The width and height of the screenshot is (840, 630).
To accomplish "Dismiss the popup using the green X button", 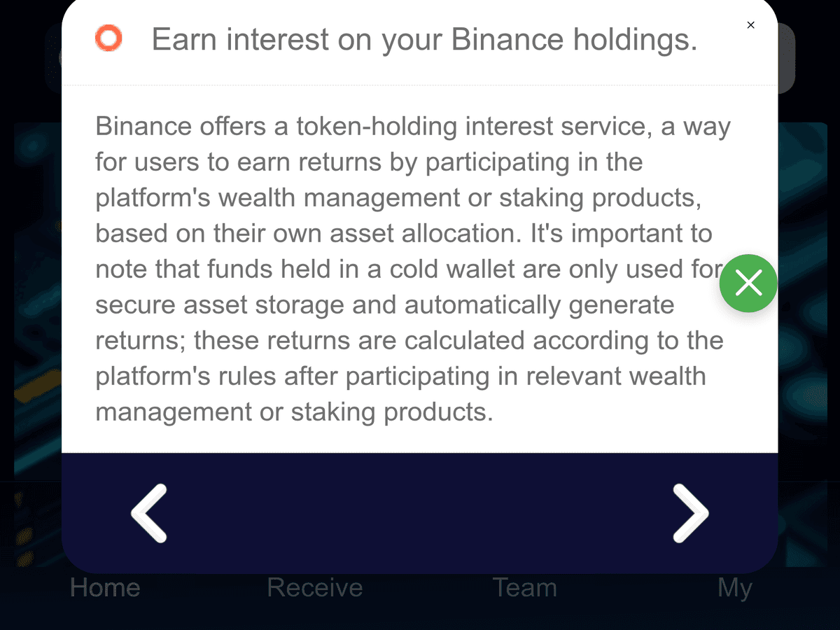I will click(x=748, y=283).
